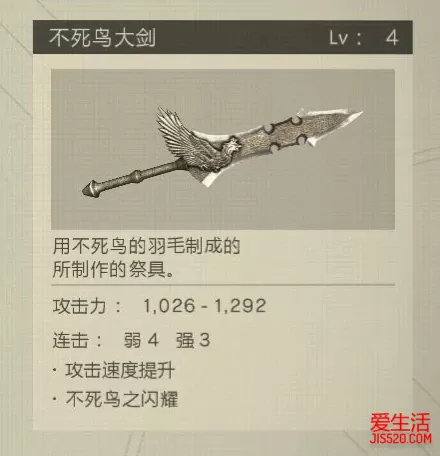Click the attack value 1,026 - 1,292
440x456 pixels.
205,306
